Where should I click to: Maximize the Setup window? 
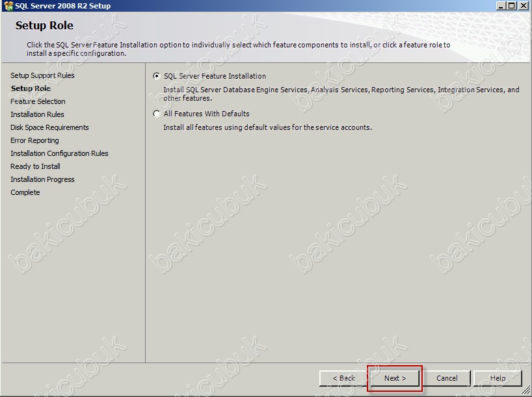512,5
